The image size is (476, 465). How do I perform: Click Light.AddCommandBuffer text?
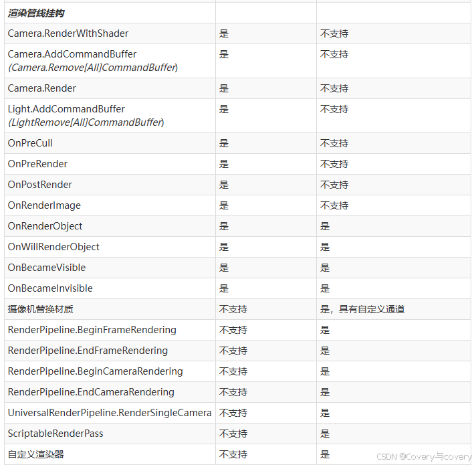(66, 109)
